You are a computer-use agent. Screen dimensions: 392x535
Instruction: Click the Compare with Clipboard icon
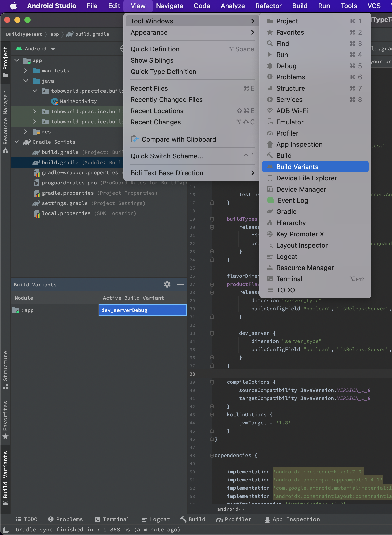click(x=135, y=139)
